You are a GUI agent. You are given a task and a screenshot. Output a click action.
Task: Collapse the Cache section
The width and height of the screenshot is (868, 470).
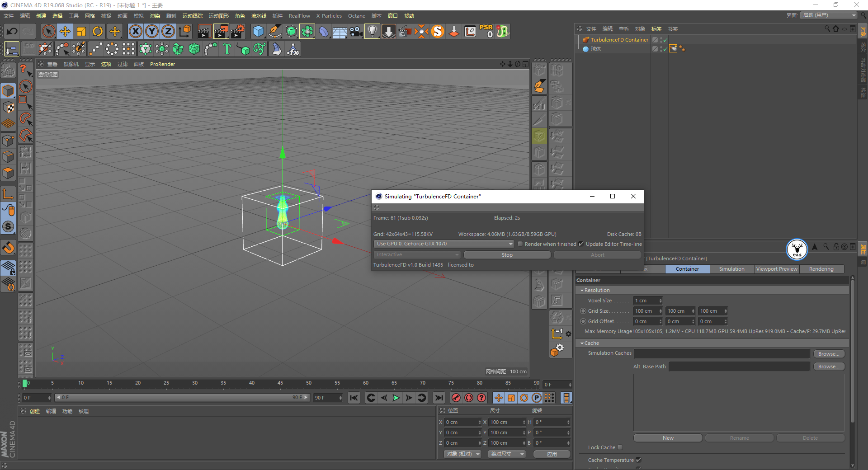tap(582, 343)
